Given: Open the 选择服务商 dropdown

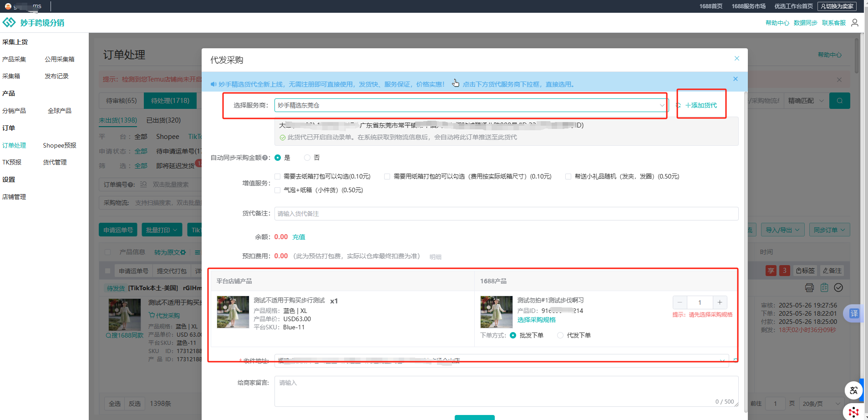Looking at the screenshot, I should (471, 105).
